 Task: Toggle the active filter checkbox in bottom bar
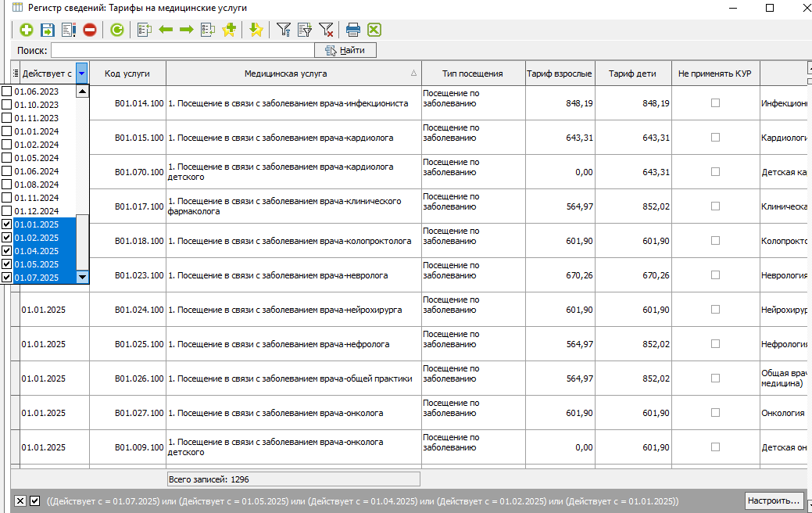34,500
